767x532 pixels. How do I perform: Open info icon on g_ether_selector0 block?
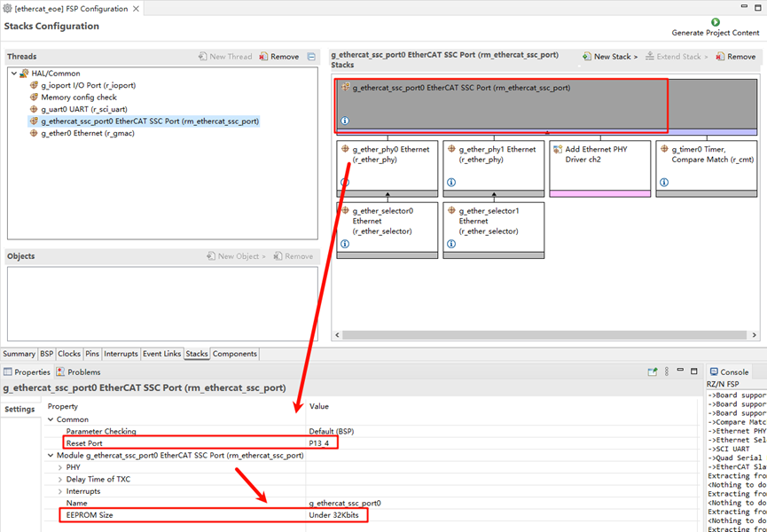point(345,244)
